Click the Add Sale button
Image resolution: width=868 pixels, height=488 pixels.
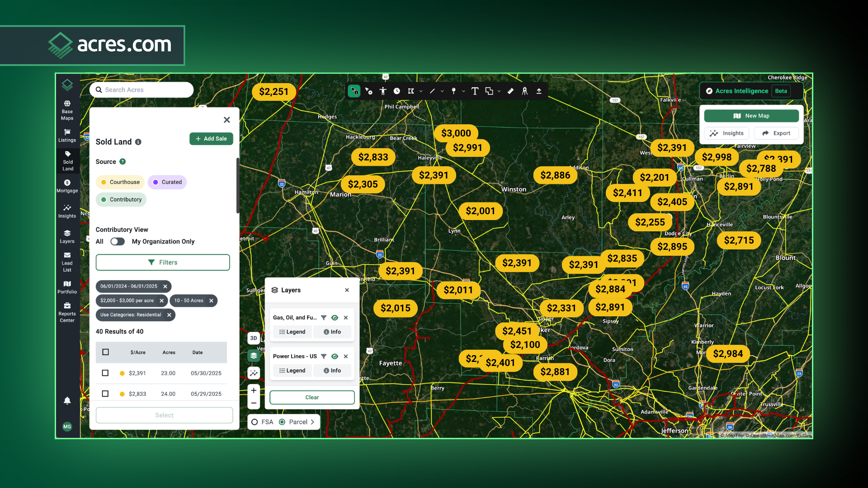pos(211,139)
